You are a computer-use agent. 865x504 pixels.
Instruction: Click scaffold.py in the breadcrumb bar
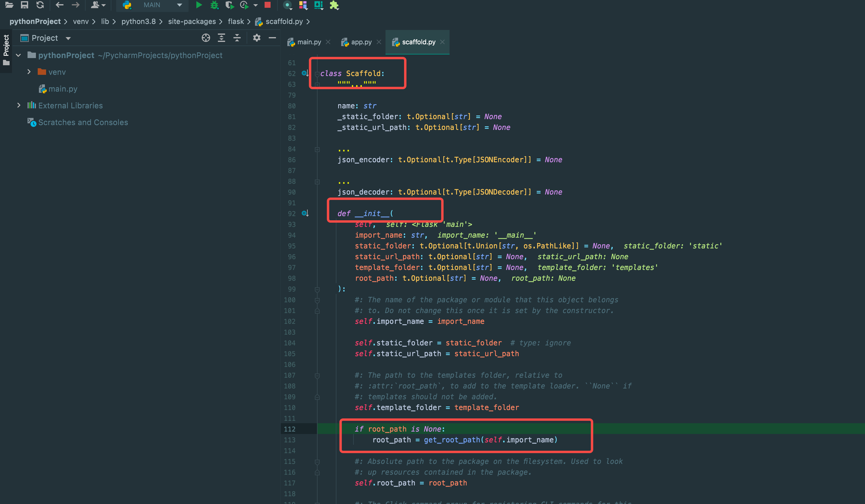pyautogui.click(x=279, y=21)
